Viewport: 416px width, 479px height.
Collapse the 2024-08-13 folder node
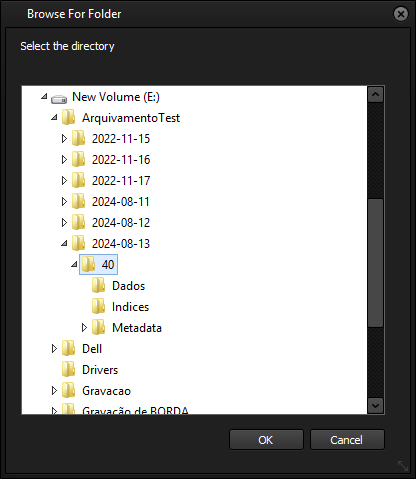(x=64, y=244)
